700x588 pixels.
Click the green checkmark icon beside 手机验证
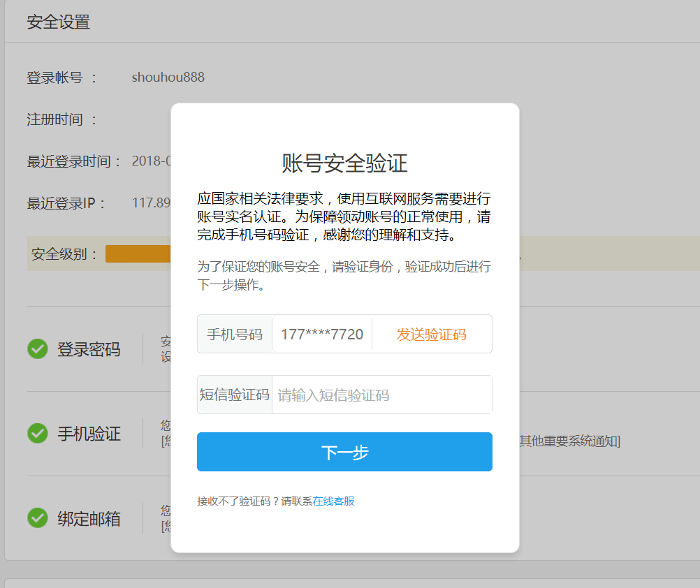click(38, 433)
